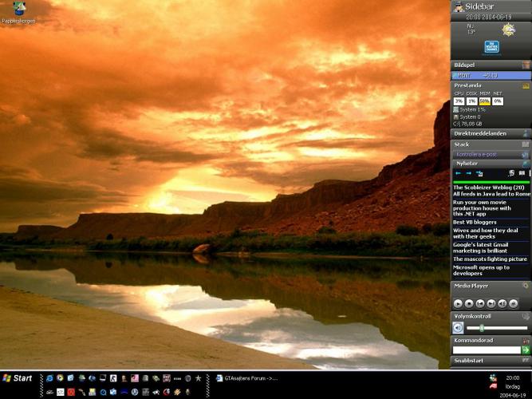532x399 pixels.
Task: Click the top system tray messenger icon
Action: pos(493,377)
